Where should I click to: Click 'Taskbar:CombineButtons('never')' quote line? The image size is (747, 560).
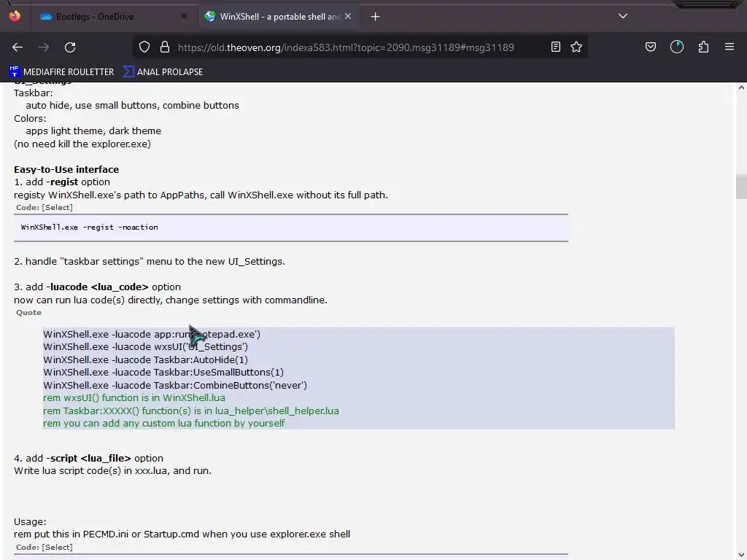(175, 385)
